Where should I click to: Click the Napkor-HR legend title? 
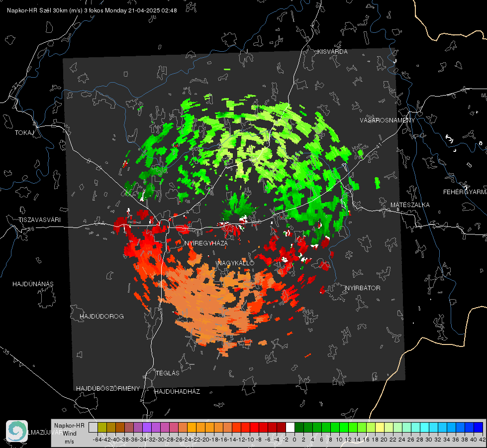pyautogui.click(x=69, y=426)
